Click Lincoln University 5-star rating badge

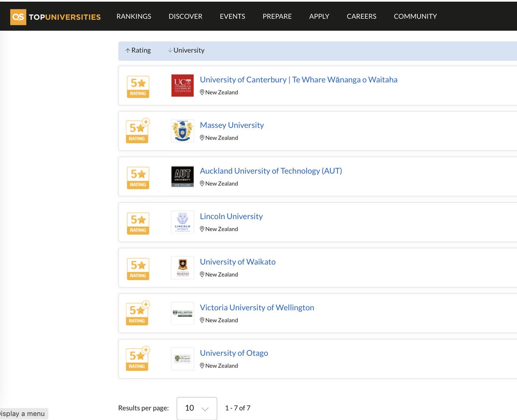pyautogui.click(x=138, y=223)
